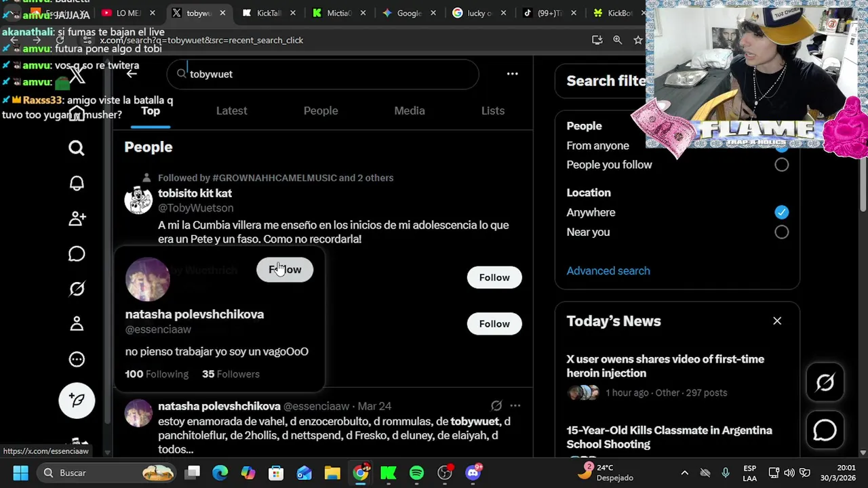Screen dimensions: 868x488
Task: Click Grok explain icon on natasha's post
Action: point(496,406)
